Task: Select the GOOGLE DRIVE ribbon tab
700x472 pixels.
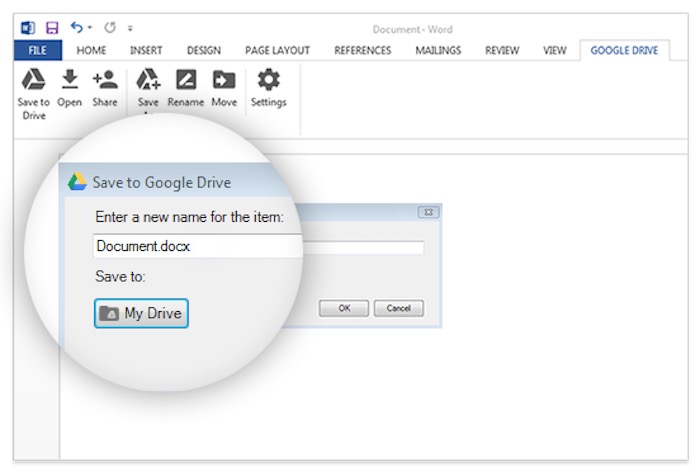Action: point(624,50)
